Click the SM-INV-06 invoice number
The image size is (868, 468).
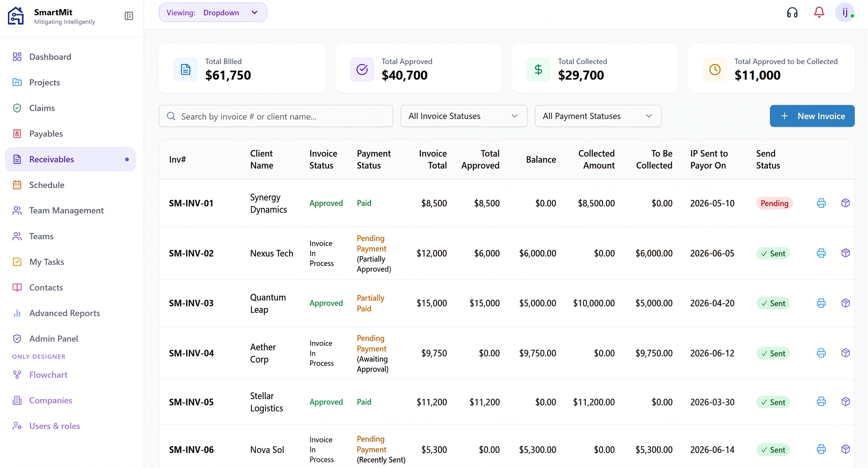191,450
